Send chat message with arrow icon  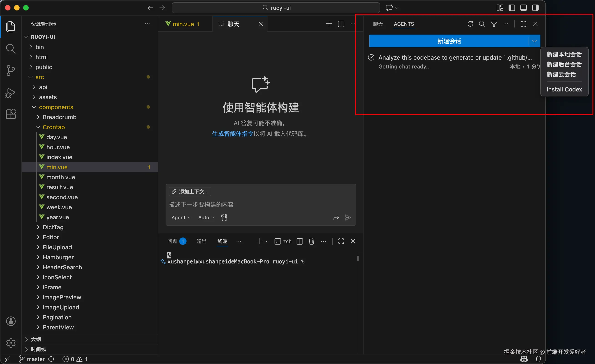pos(348,218)
